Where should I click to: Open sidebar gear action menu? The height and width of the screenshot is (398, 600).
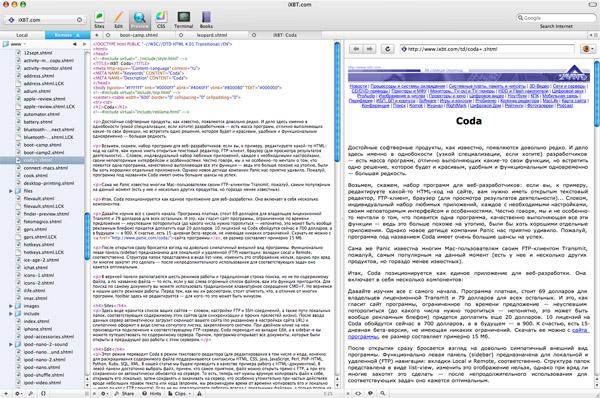18,393
